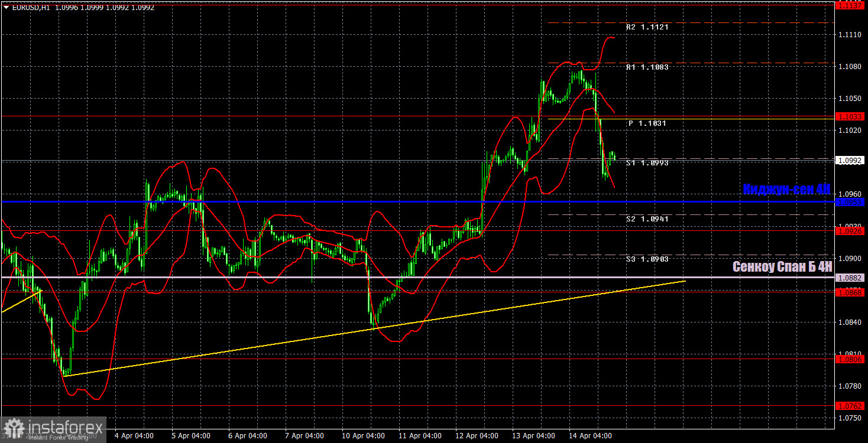
Task: Click the 5 Apr 04:00 time label
Action: [x=191, y=436]
